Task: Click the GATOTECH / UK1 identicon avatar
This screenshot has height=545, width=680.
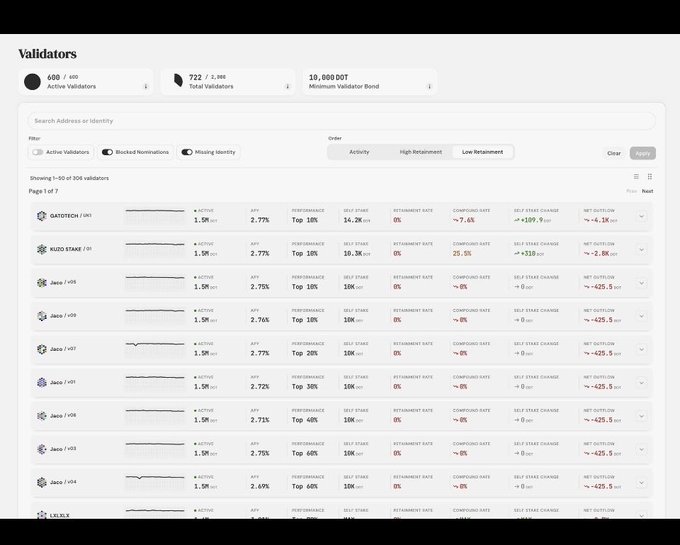Action: coord(42,216)
